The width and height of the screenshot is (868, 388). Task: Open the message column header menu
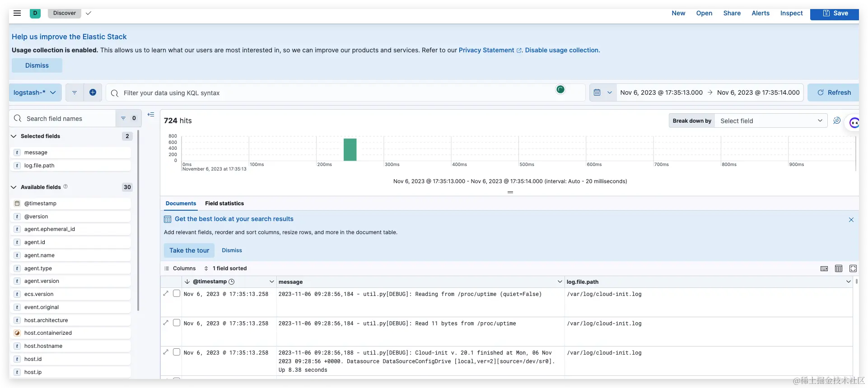point(560,282)
